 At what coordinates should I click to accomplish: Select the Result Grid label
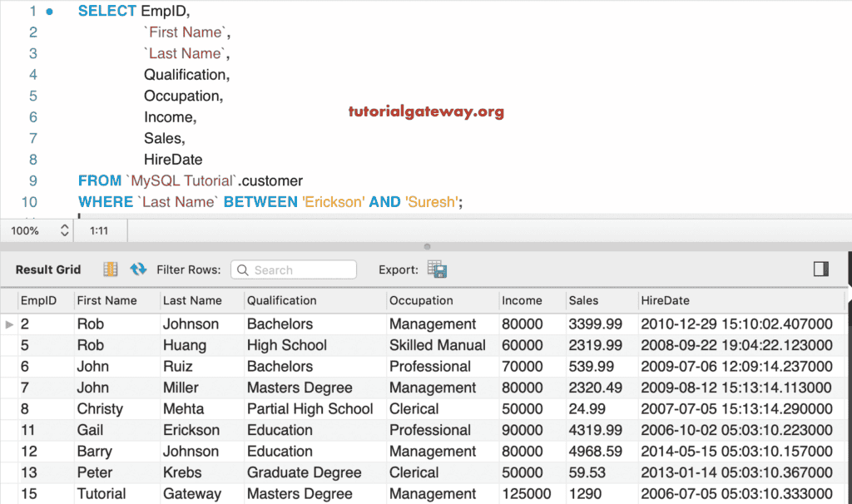(x=48, y=269)
